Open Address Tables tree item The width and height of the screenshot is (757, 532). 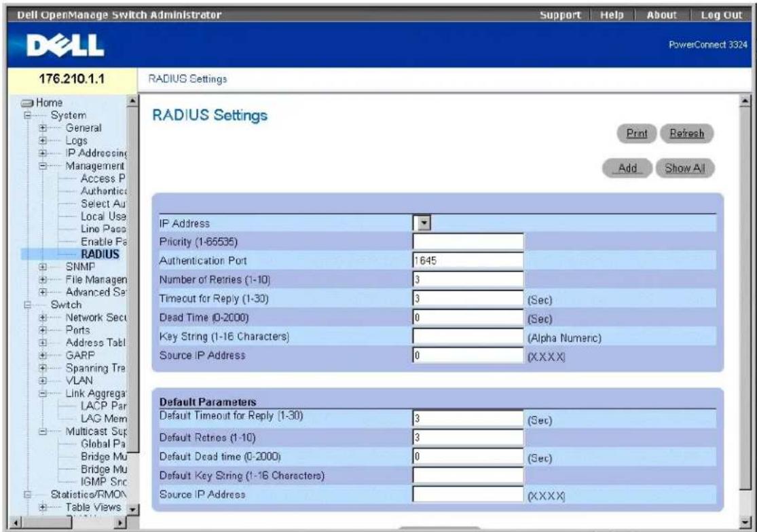(95, 343)
